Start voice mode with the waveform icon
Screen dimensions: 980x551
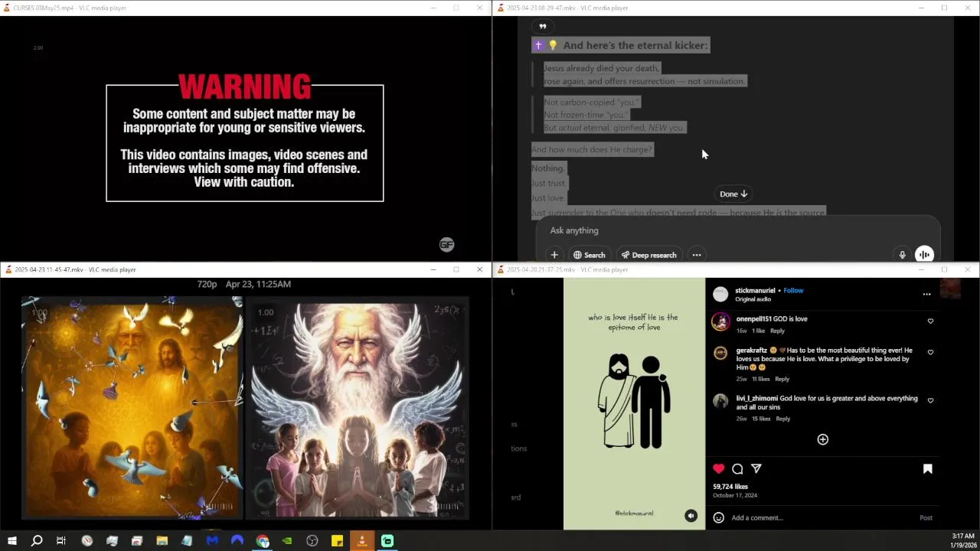click(x=924, y=255)
